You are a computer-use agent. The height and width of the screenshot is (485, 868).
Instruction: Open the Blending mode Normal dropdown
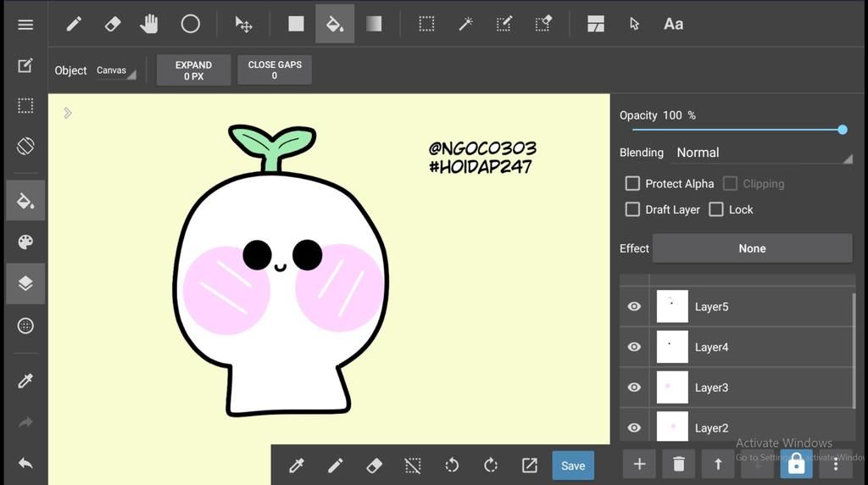[764, 153]
